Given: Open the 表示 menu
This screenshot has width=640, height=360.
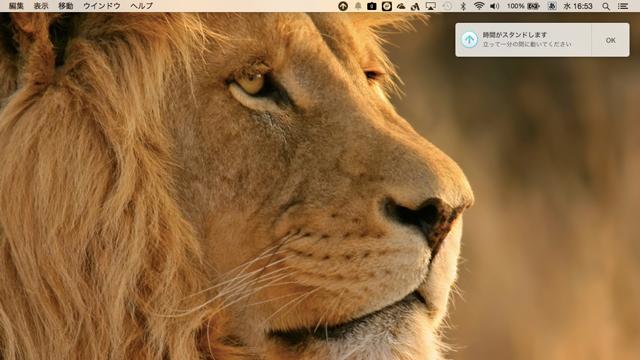Looking at the screenshot, I should (41, 6).
